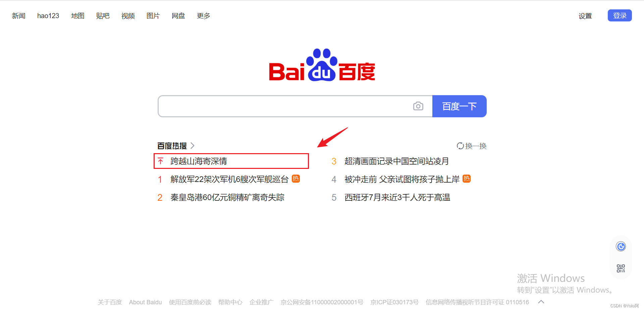
Task: Open 贴吧 from the top navigation
Action: pyautogui.click(x=103, y=16)
